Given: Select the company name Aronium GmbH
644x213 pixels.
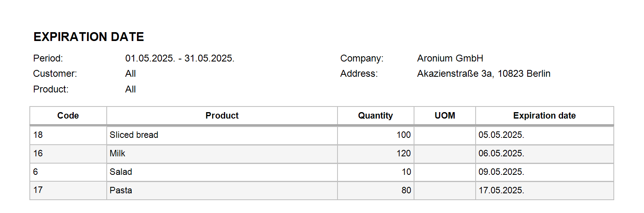Looking at the screenshot, I should (450, 58).
